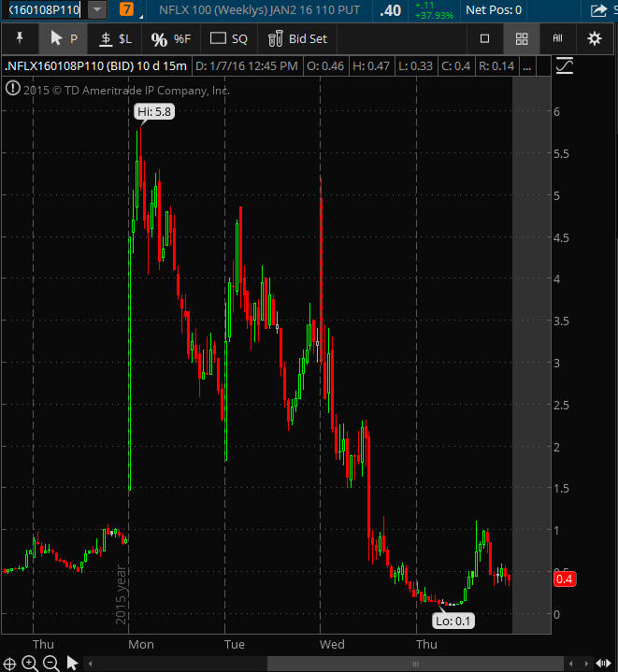Zoom in on the chart
Image resolution: width=618 pixels, height=672 pixels.
tap(30, 663)
